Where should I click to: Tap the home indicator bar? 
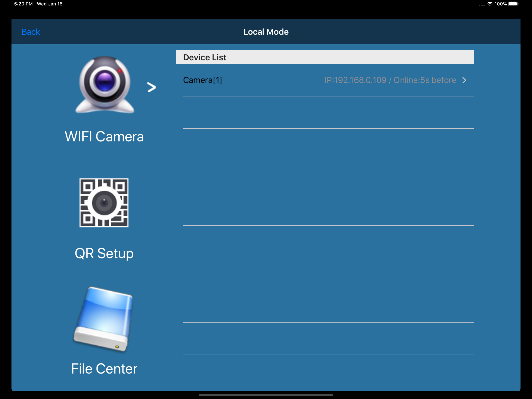coord(266,395)
